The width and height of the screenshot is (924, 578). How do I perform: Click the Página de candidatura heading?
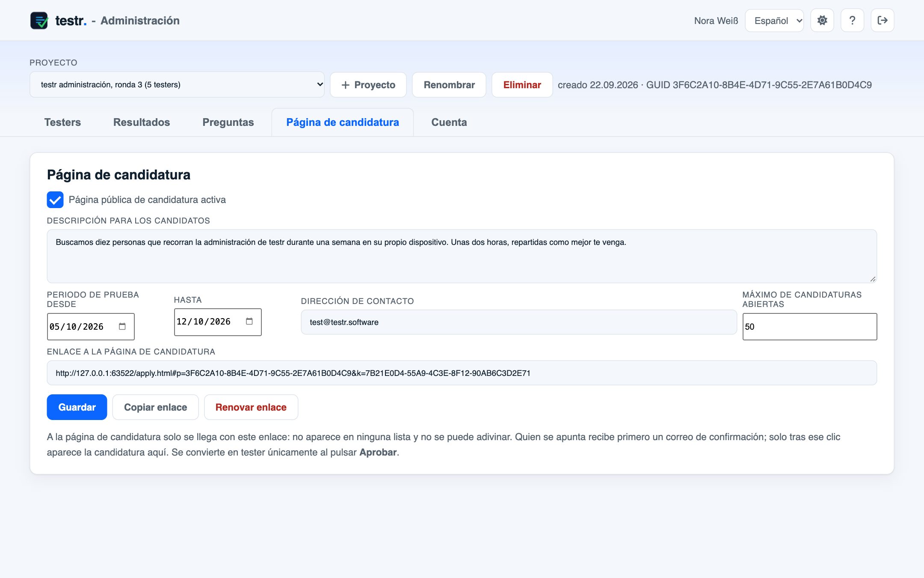tap(118, 175)
